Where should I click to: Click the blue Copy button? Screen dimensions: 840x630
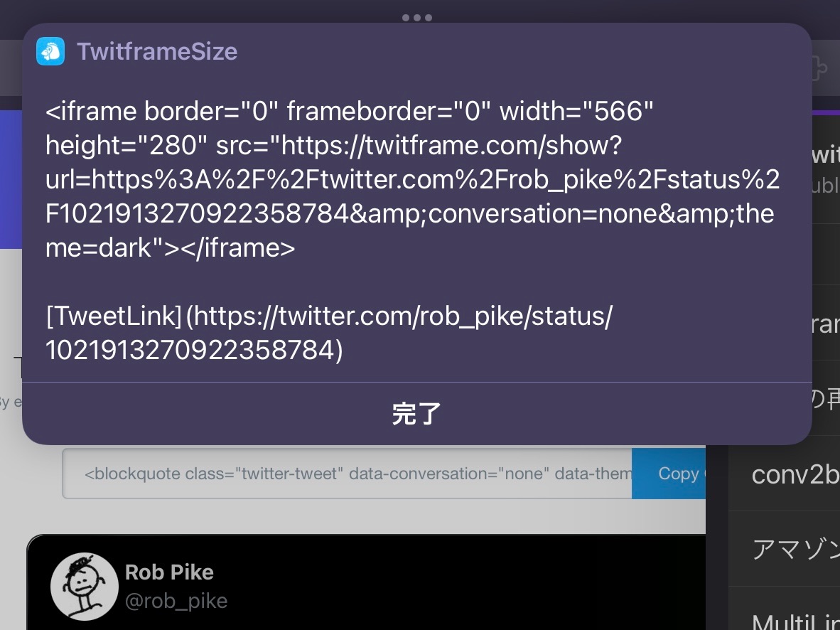click(669, 474)
